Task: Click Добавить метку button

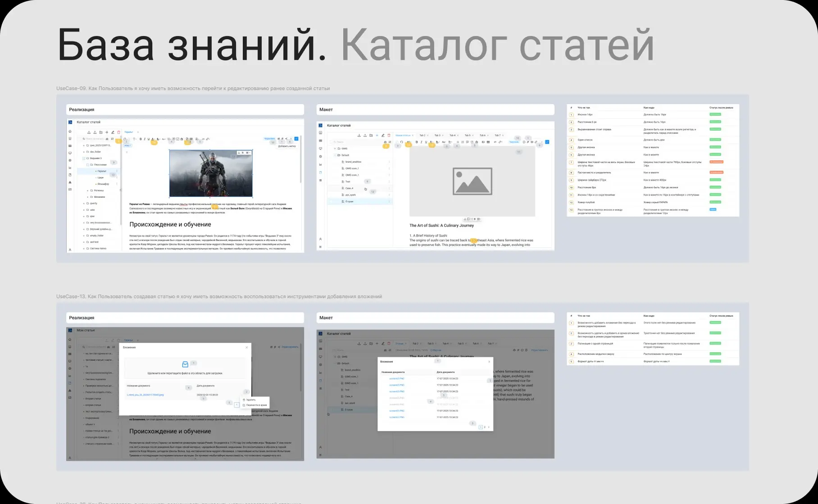Action: 287,146
